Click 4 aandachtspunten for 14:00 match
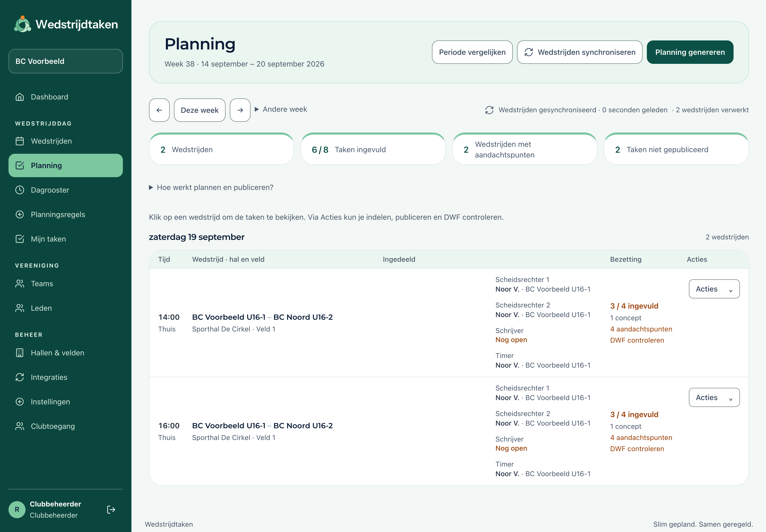 [x=641, y=329]
